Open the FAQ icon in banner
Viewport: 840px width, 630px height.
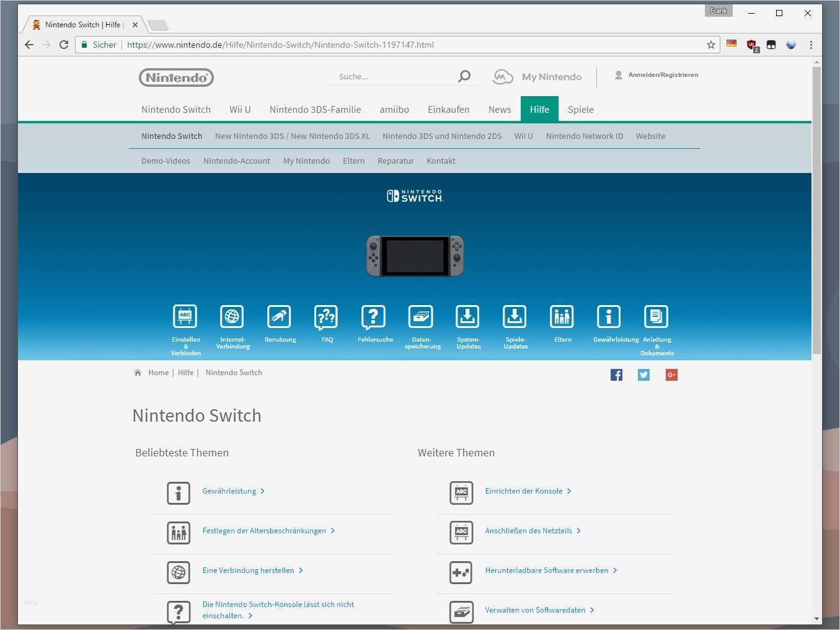coord(326,316)
